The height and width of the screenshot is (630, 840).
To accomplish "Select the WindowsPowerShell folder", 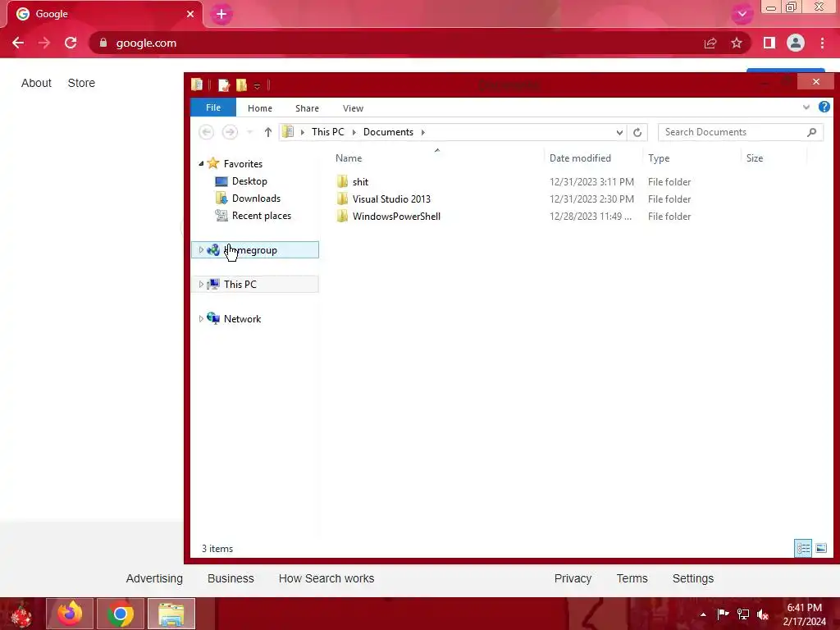I will pyautogui.click(x=396, y=217).
